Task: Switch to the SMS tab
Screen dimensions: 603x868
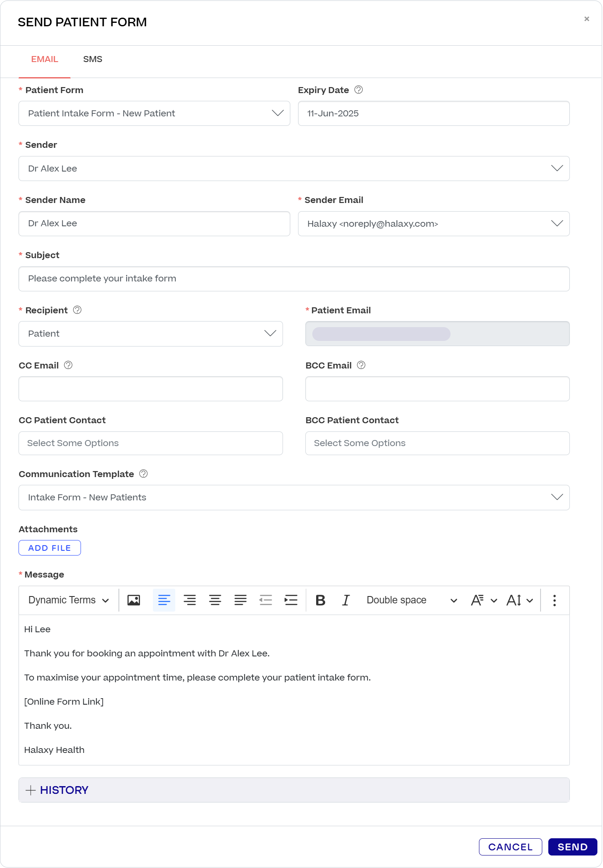Action: coord(93,59)
